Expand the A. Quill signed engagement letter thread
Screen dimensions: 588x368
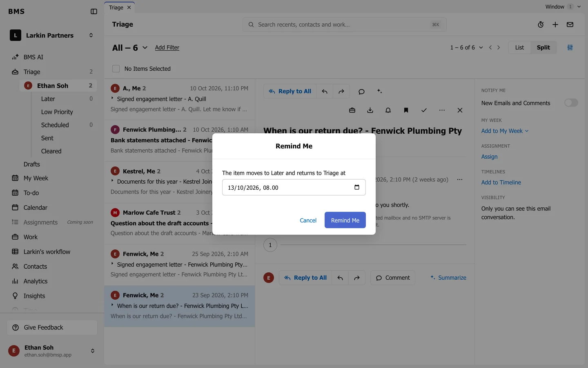112,98
